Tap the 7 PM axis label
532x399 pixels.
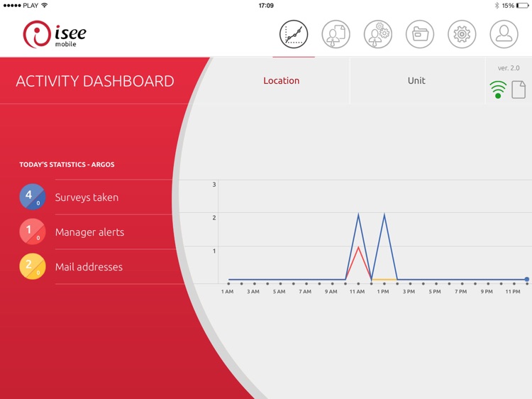(461, 291)
